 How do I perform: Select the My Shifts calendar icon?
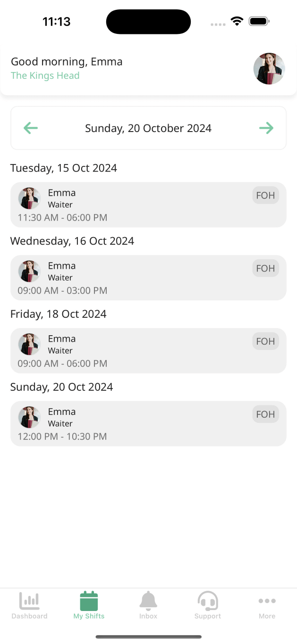[89, 601]
